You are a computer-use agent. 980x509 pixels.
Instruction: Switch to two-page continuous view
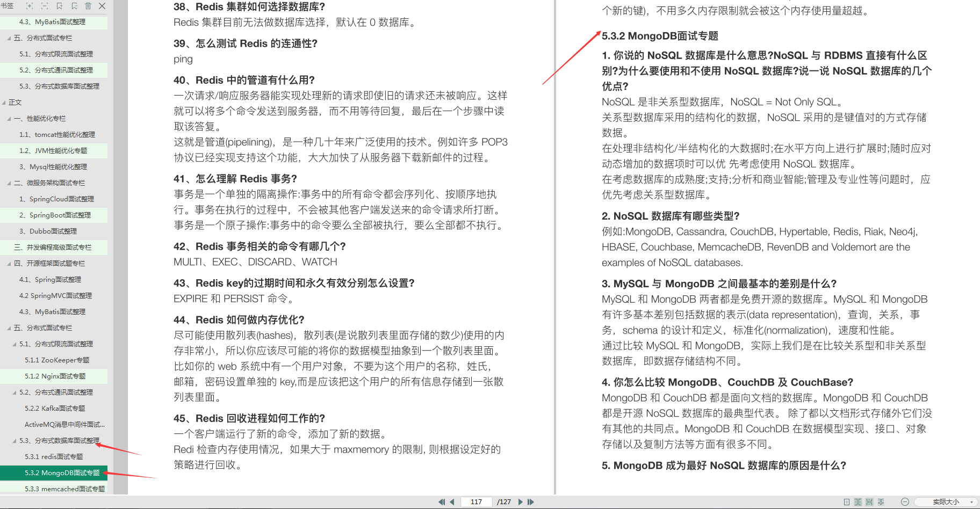(881, 502)
